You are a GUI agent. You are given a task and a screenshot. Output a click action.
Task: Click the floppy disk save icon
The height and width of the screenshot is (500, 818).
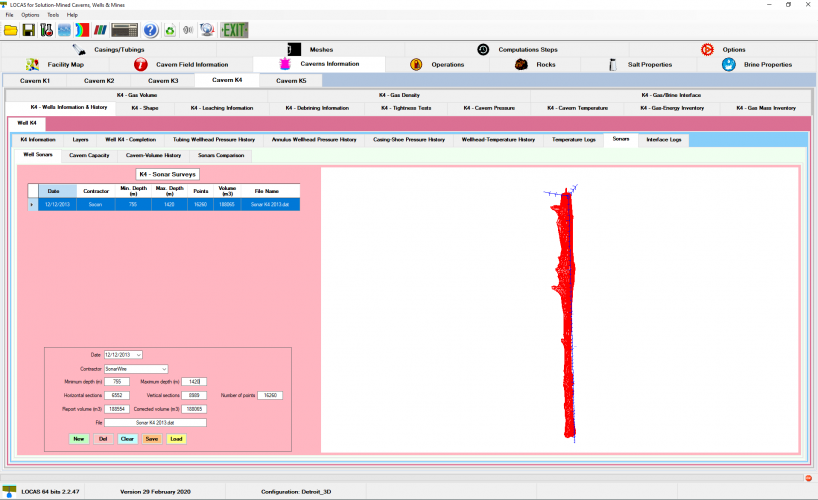[29, 30]
